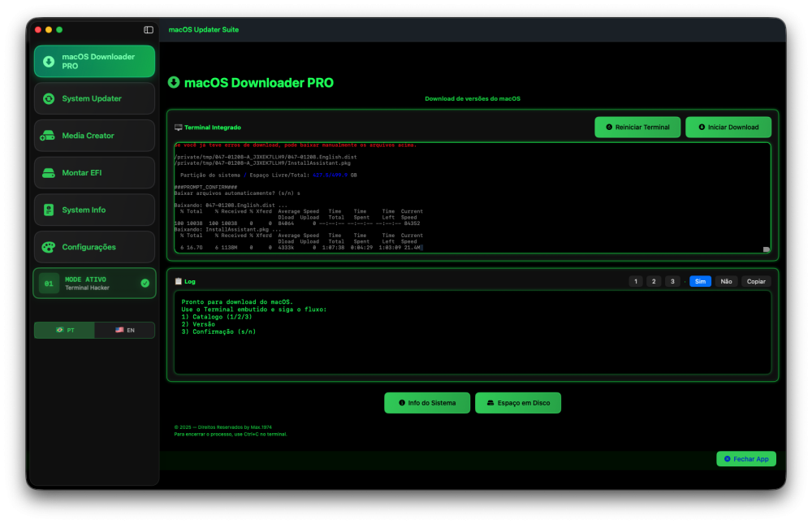Switch language to PT
This screenshot has width=812, height=524.
point(65,330)
